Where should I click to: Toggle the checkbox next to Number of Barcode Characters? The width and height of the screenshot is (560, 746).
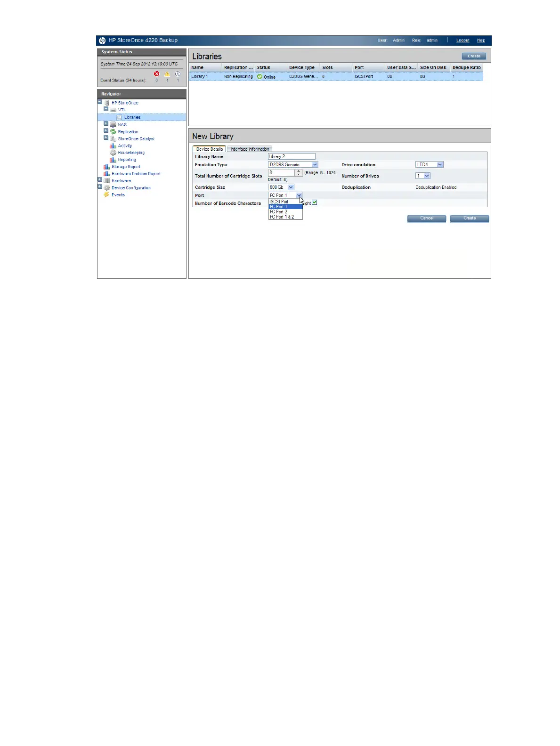pos(315,203)
